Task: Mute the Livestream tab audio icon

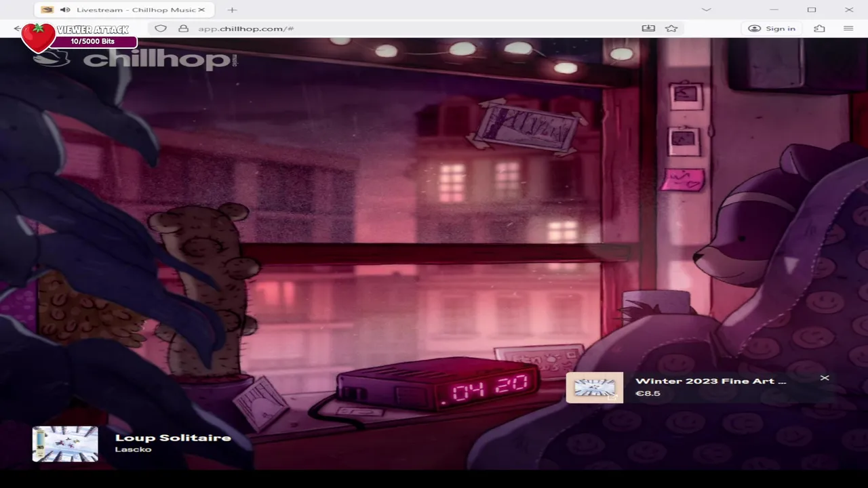Action: click(65, 9)
